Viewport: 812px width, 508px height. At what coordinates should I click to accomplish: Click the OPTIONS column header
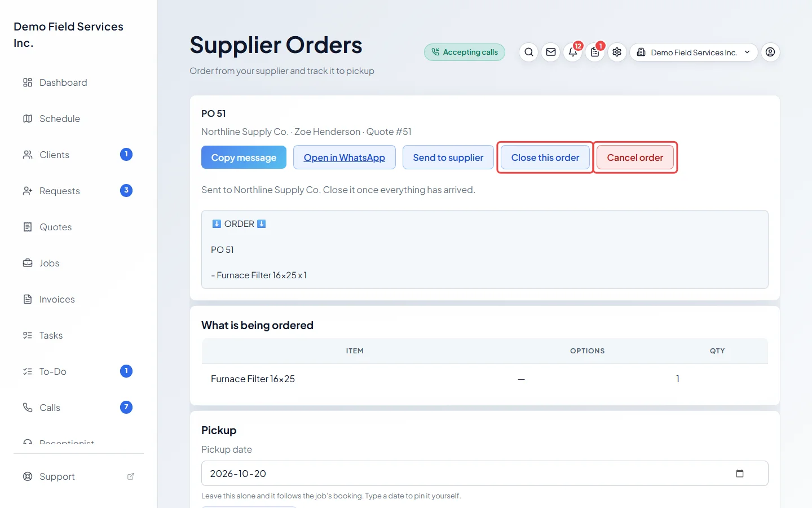pyautogui.click(x=587, y=351)
